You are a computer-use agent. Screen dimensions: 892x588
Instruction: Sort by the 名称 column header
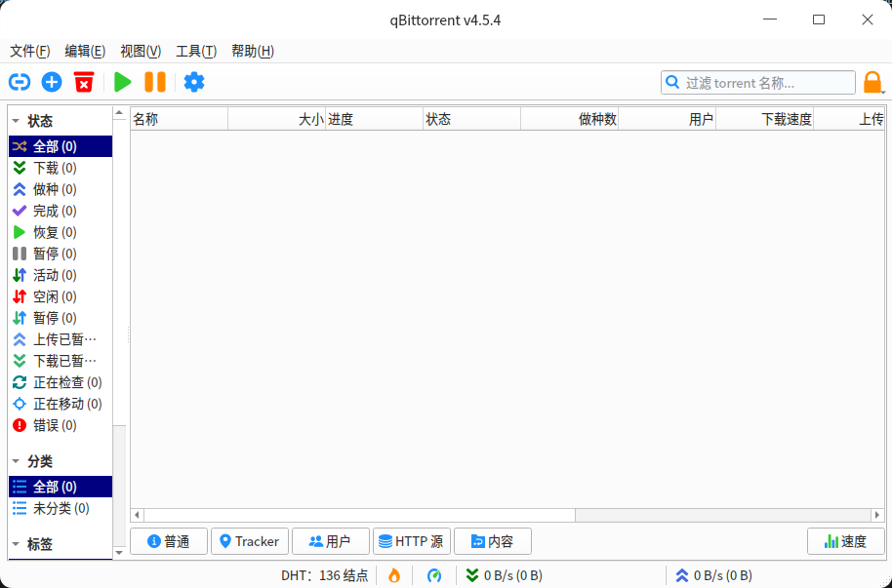pyautogui.click(x=180, y=119)
